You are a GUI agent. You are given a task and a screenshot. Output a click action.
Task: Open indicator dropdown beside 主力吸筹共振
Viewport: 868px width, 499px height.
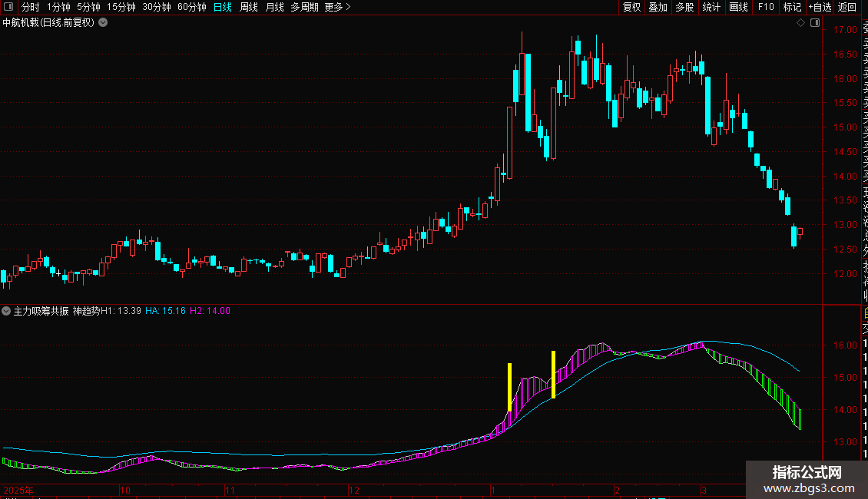click(6, 311)
